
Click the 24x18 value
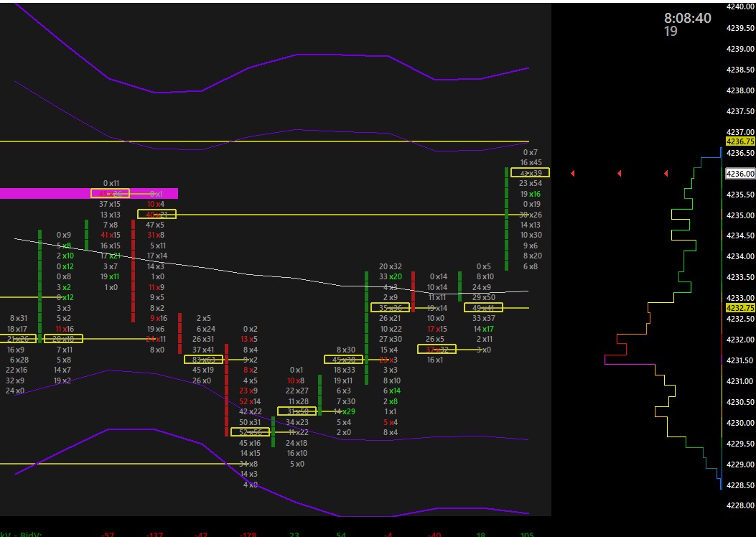[x=297, y=442]
